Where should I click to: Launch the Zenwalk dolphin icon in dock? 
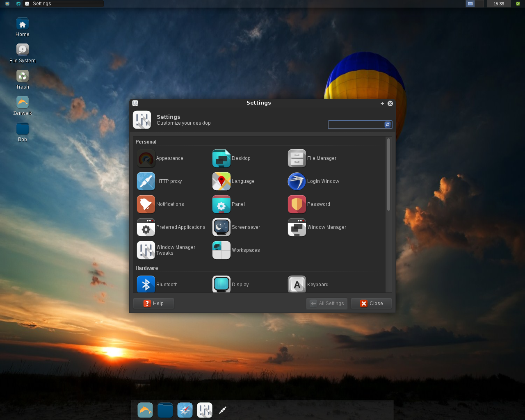click(145, 410)
